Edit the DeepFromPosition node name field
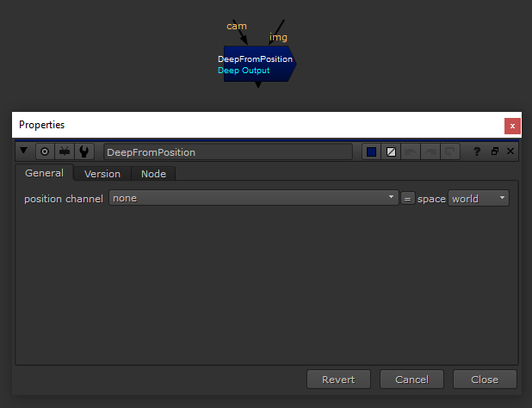The height and width of the screenshot is (408, 532). coord(227,152)
